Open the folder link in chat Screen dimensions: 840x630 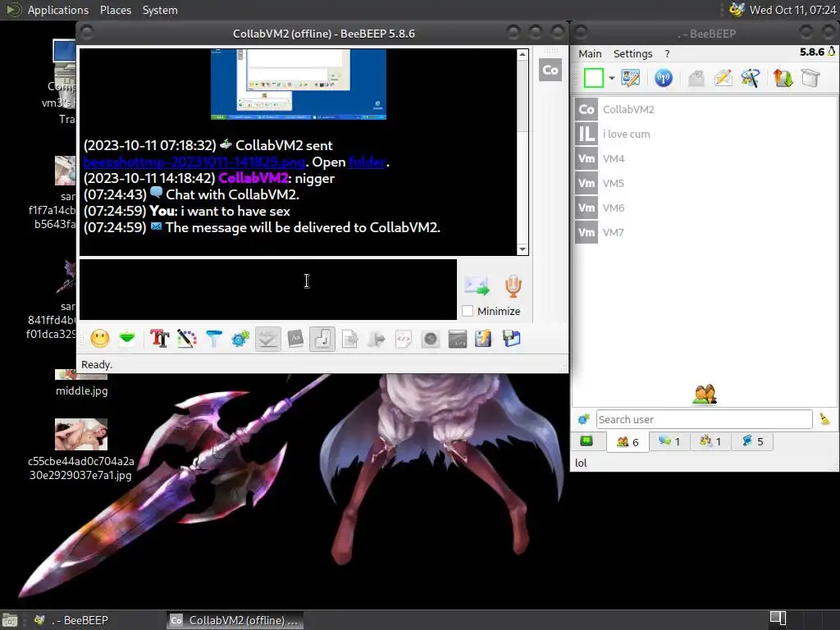(367, 162)
